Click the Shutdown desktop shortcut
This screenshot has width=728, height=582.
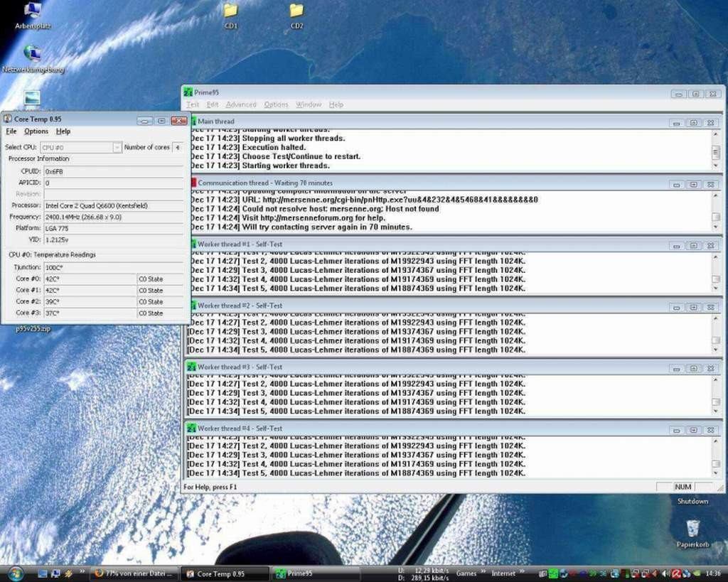pos(692,501)
